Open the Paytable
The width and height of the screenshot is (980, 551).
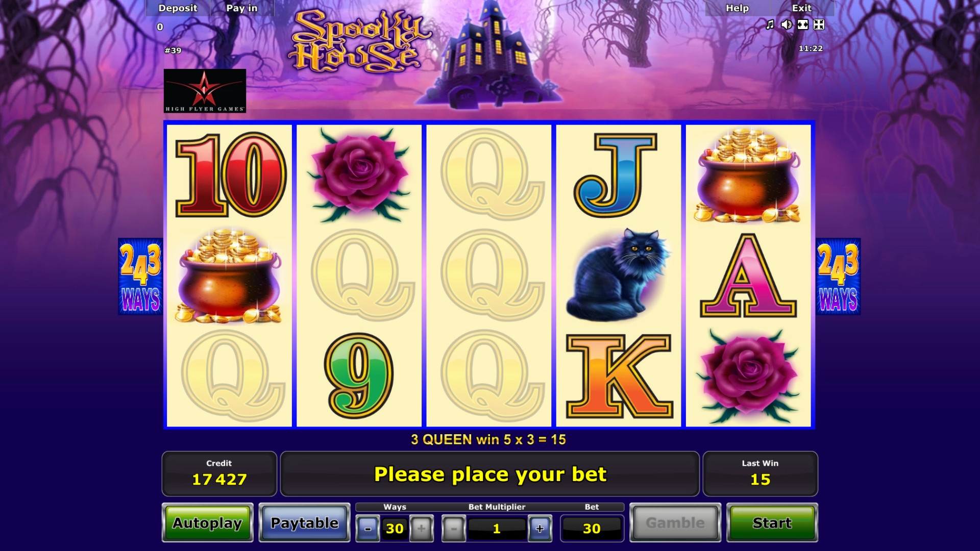pyautogui.click(x=305, y=523)
